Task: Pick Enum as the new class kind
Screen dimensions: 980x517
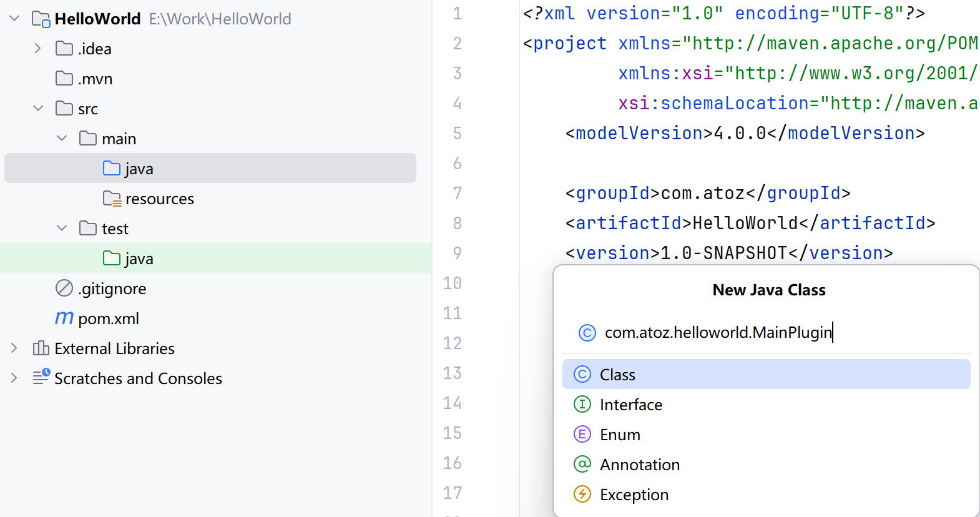Action: (620, 435)
